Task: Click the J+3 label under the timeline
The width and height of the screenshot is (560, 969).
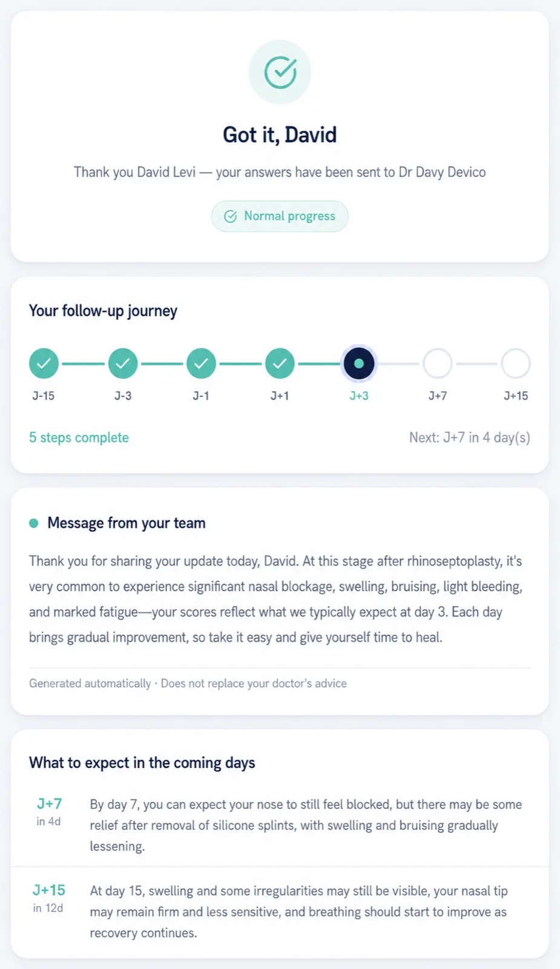Action: (359, 395)
